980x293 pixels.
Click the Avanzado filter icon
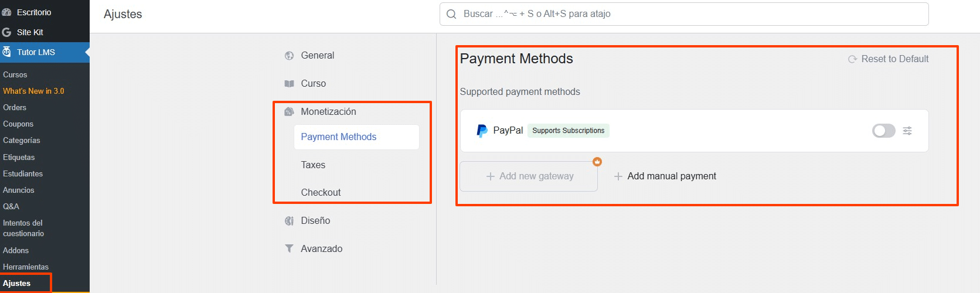pos(289,249)
